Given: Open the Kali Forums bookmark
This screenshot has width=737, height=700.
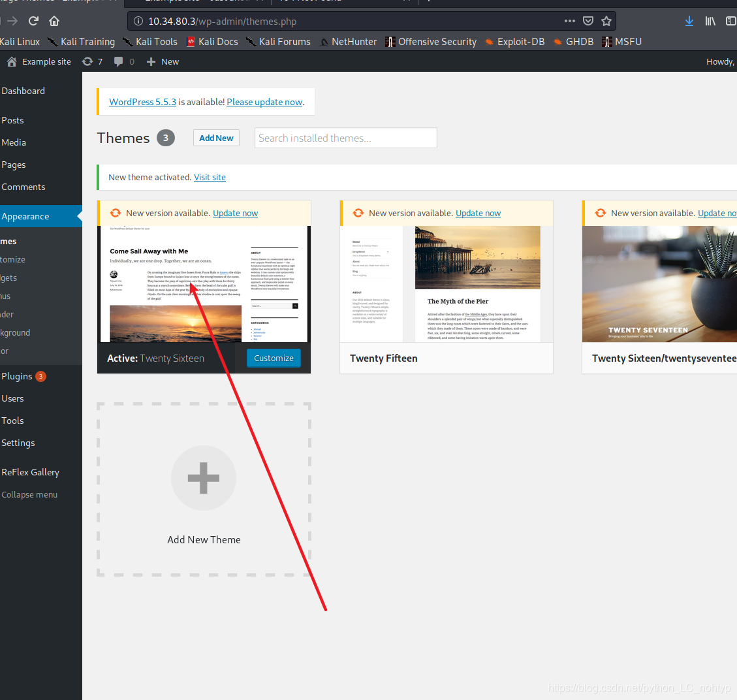Looking at the screenshot, I should pyautogui.click(x=278, y=42).
